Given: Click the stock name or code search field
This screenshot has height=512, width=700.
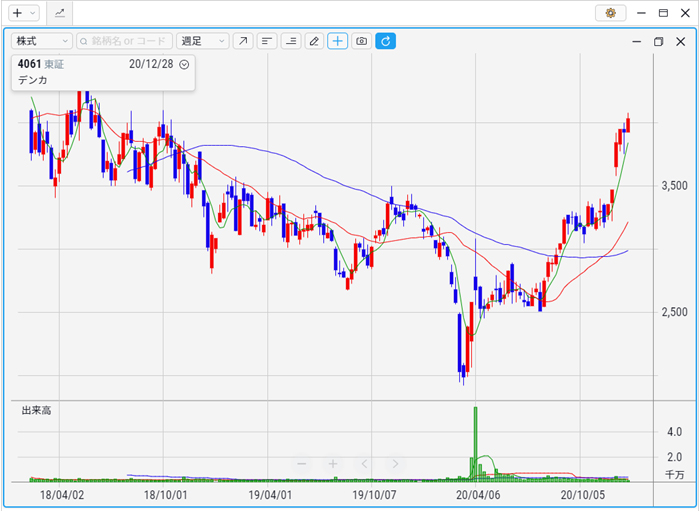Looking at the screenshot, I should click(124, 41).
